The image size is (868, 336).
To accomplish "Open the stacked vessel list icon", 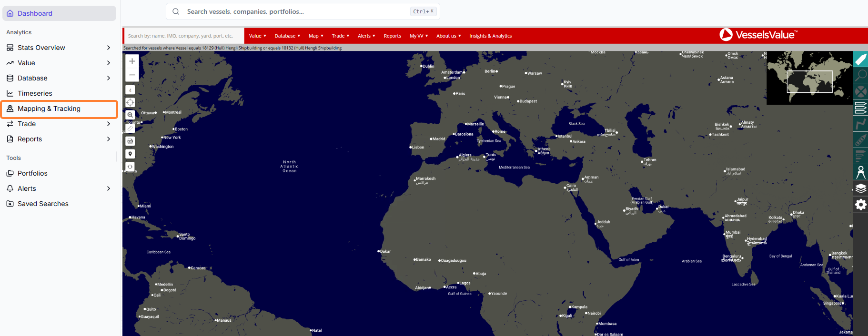I will pos(860,108).
